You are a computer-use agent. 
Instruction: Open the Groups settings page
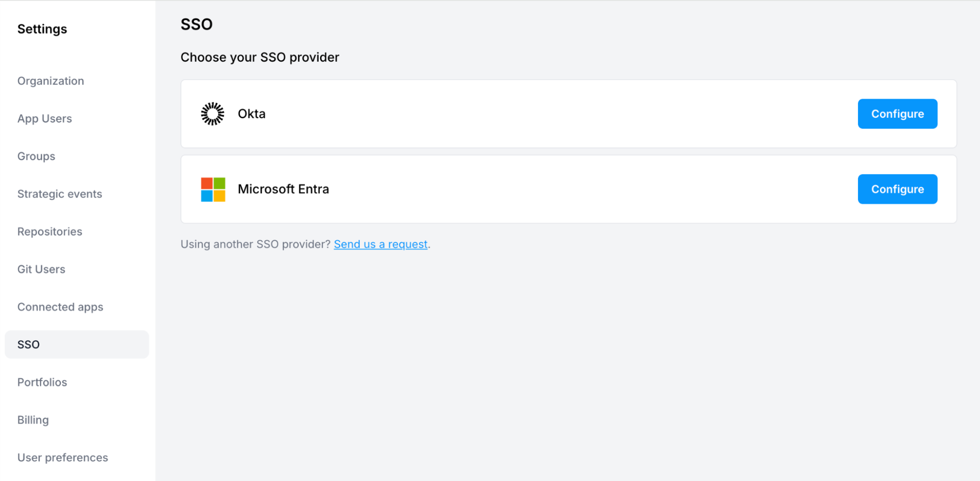[36, 156]
